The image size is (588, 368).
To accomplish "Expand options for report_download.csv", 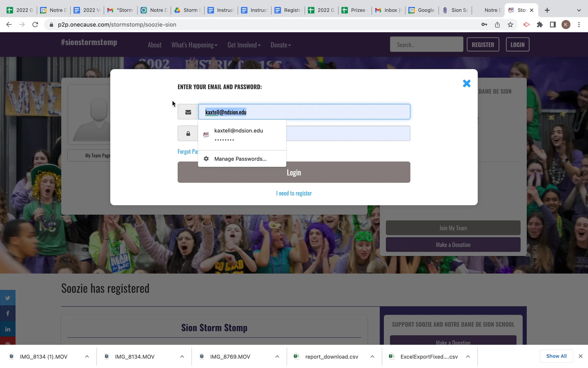I will (372, 357).
